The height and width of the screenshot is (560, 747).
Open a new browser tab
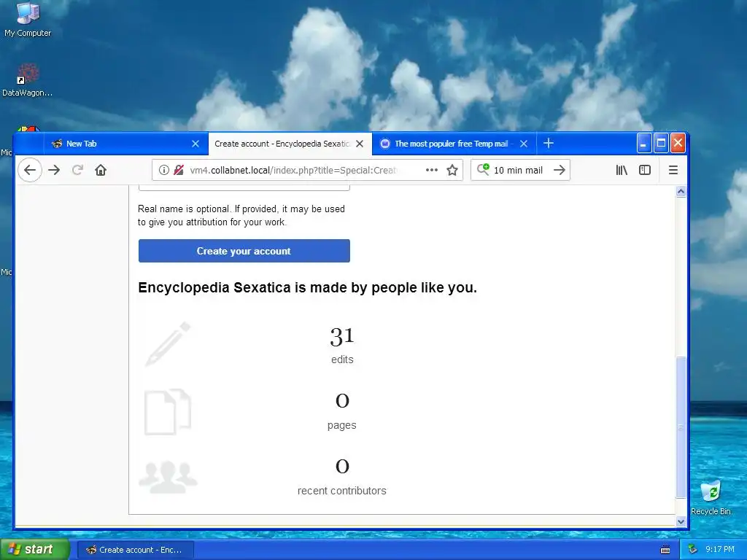[549, 144]
